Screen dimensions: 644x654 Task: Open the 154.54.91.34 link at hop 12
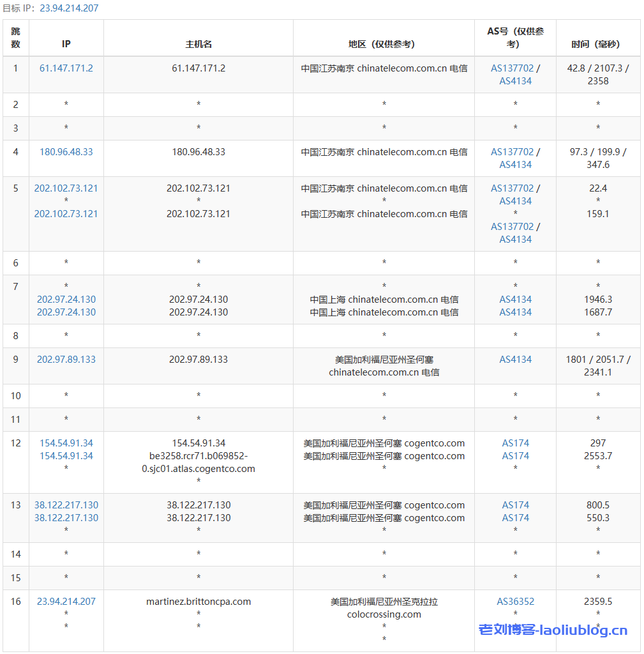66,443
